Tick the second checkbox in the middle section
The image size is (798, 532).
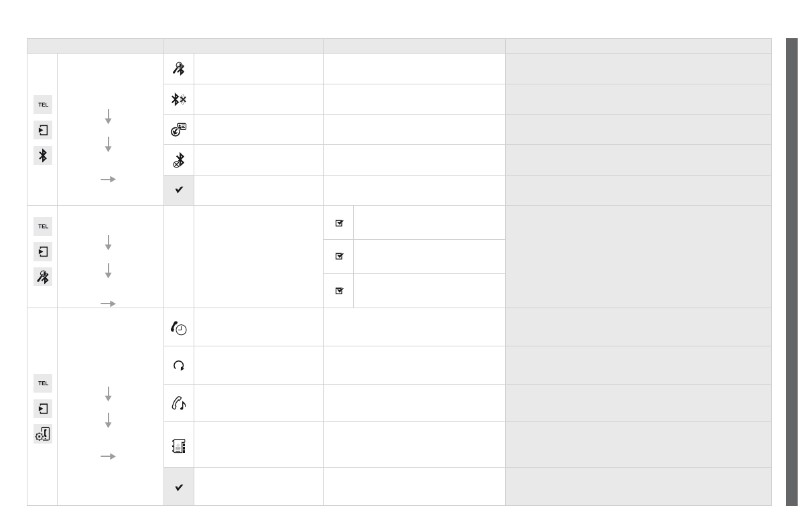click(x=339, y=256)
